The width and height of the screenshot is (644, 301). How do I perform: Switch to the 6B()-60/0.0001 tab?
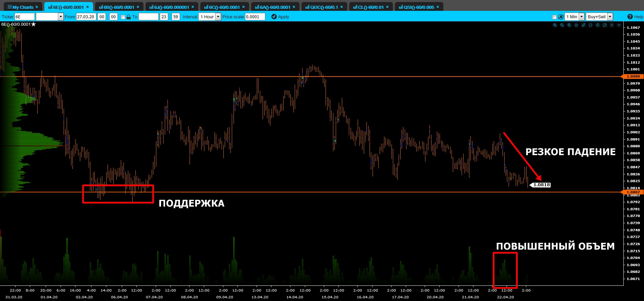click(119, 7)
